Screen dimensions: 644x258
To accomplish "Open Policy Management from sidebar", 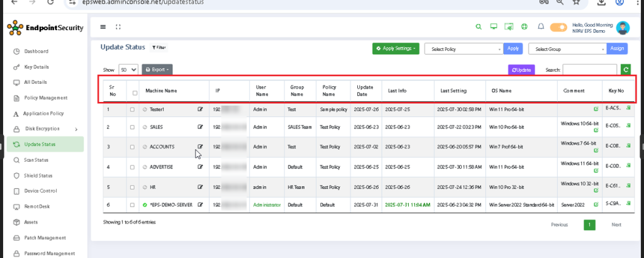I will pos(45,98).
